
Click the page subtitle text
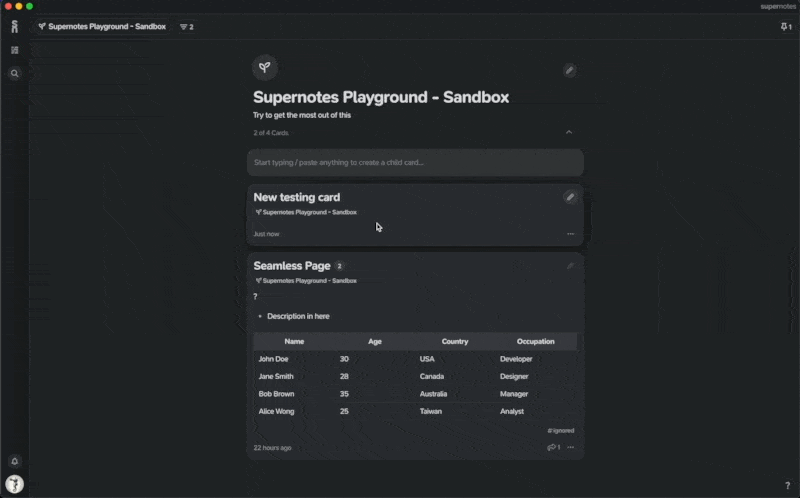pyautogui.click(x=302, y=115)
